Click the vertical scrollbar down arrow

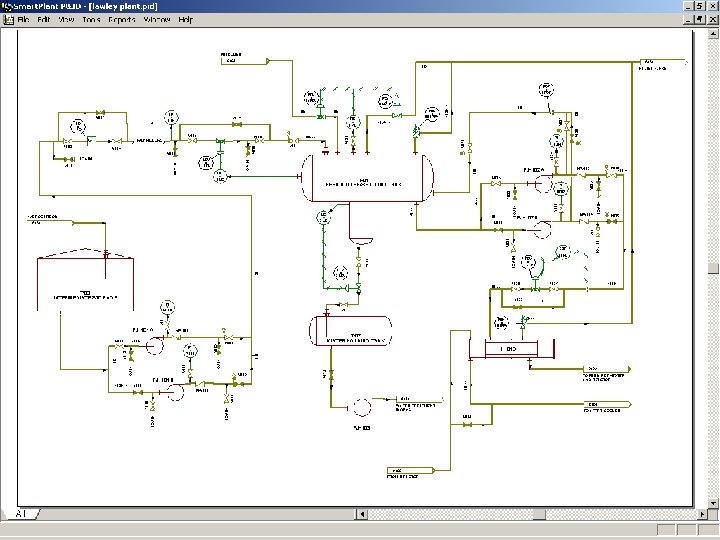[713, 504]
